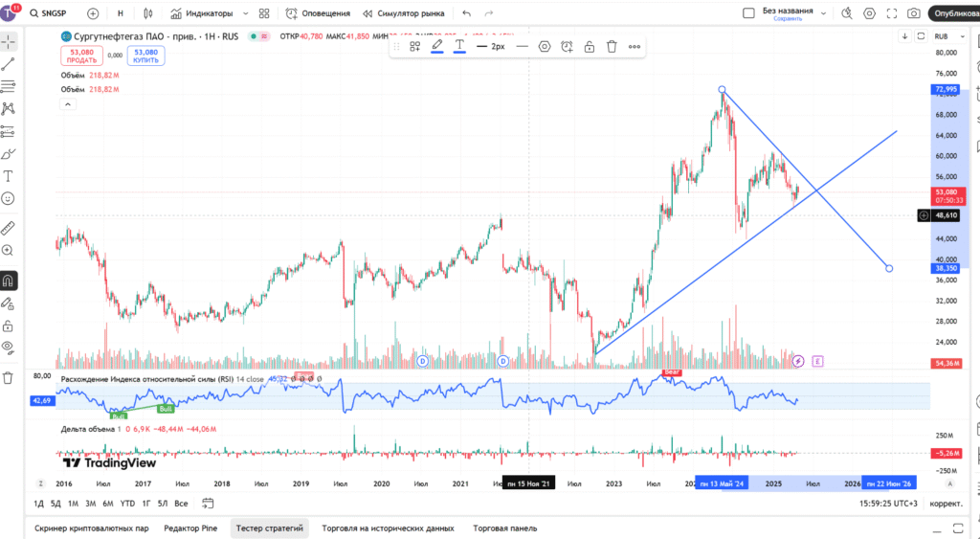
Task: Open symbol search for SNGSP
Action: (49, 13)
